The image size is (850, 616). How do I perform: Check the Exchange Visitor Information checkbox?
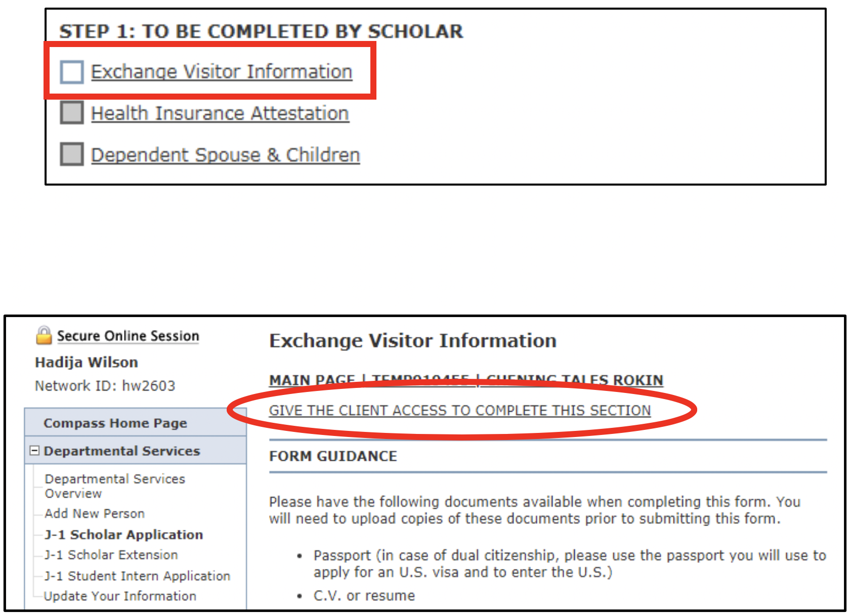tap(72, 72)
